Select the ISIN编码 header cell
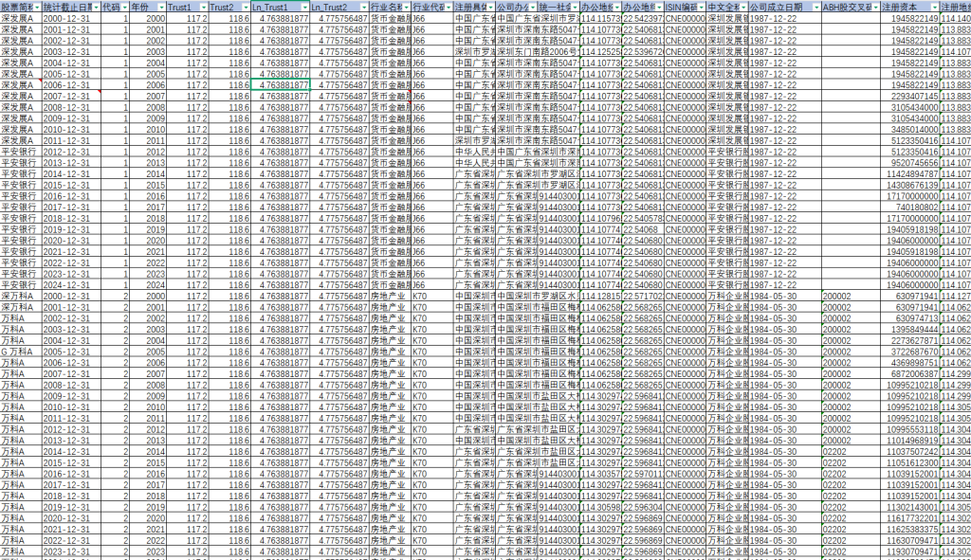 point(681,7)
